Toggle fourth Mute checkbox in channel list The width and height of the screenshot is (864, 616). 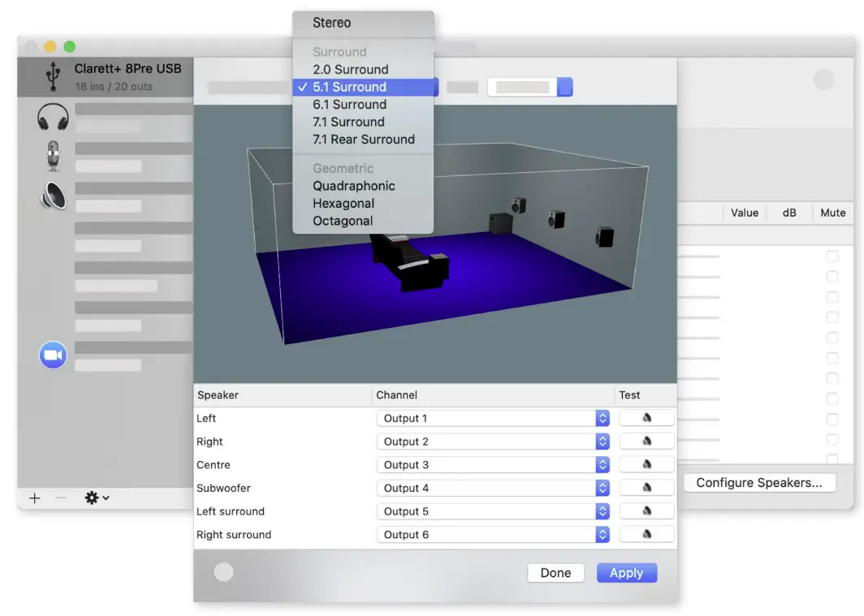832,317
